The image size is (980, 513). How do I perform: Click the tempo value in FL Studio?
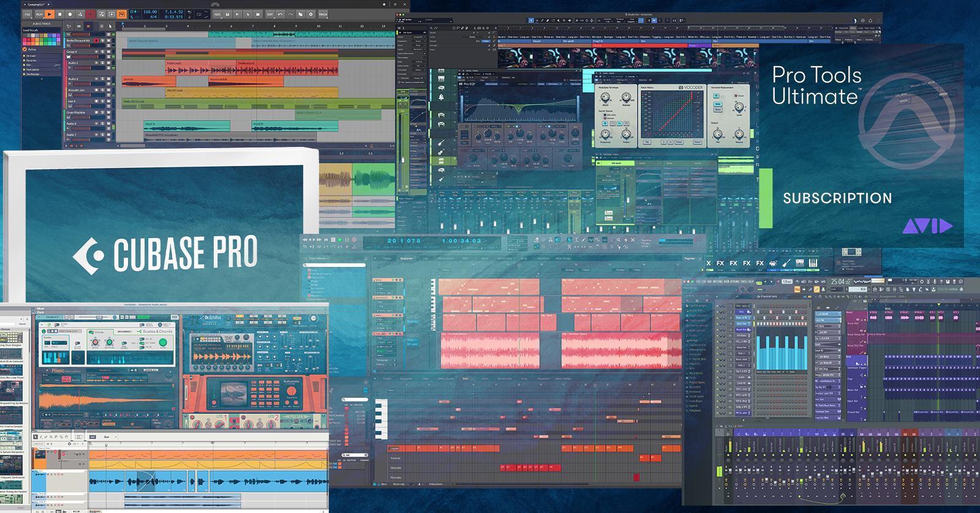pyautogui.click(x=787, y=282)
